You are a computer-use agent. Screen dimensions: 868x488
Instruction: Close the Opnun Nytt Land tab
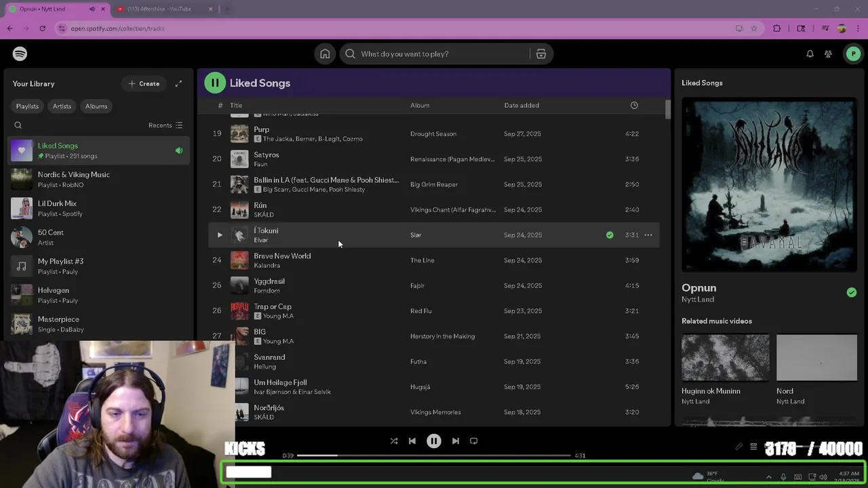pyautogui.click(x=103, y=9)
